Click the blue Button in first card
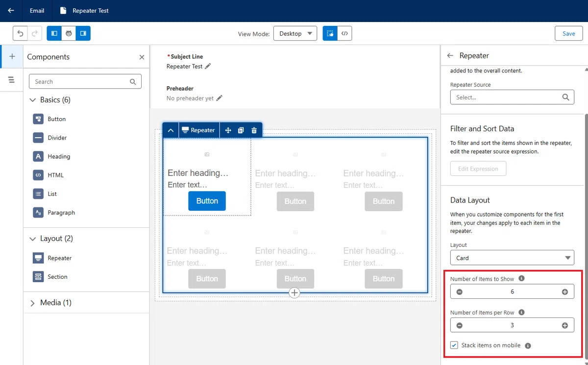This screenshot has height=365, width=588. coord(207,201)
